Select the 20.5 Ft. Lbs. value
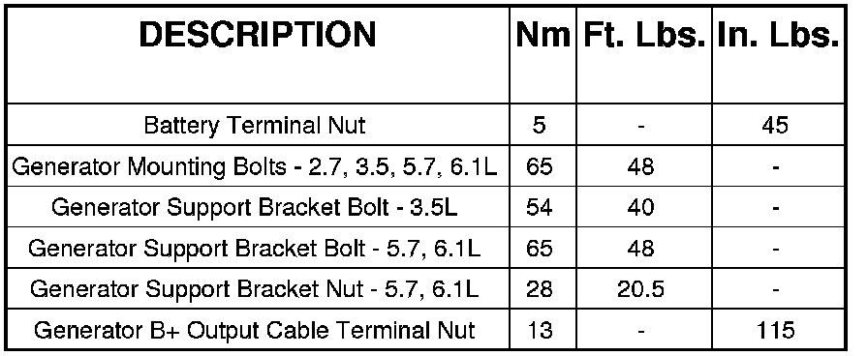This screenshot has height=356, width=868. point(640,288)
